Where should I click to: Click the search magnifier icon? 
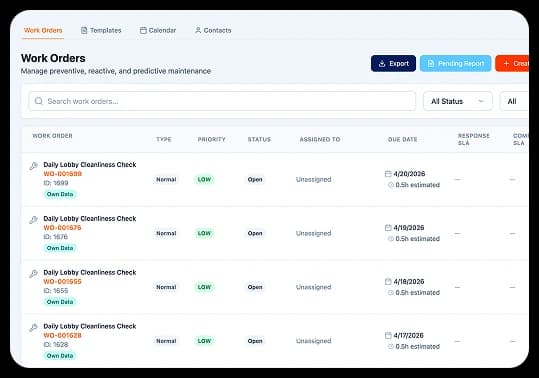coord(39,101)
